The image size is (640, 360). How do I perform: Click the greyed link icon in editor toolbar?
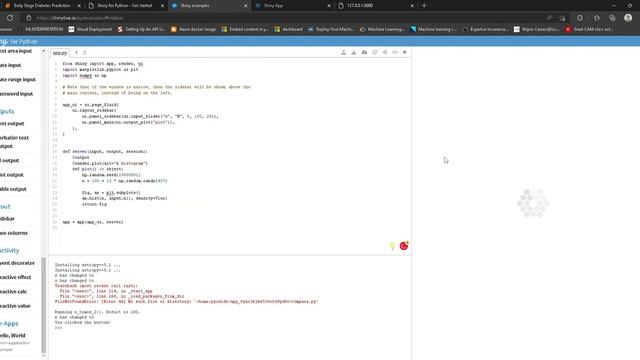375,52
